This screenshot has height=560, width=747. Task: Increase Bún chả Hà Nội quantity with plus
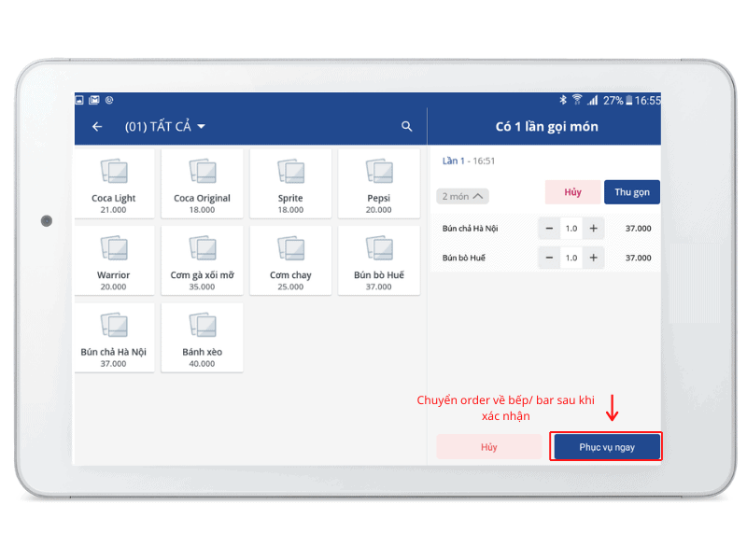[x=593, y=229]
